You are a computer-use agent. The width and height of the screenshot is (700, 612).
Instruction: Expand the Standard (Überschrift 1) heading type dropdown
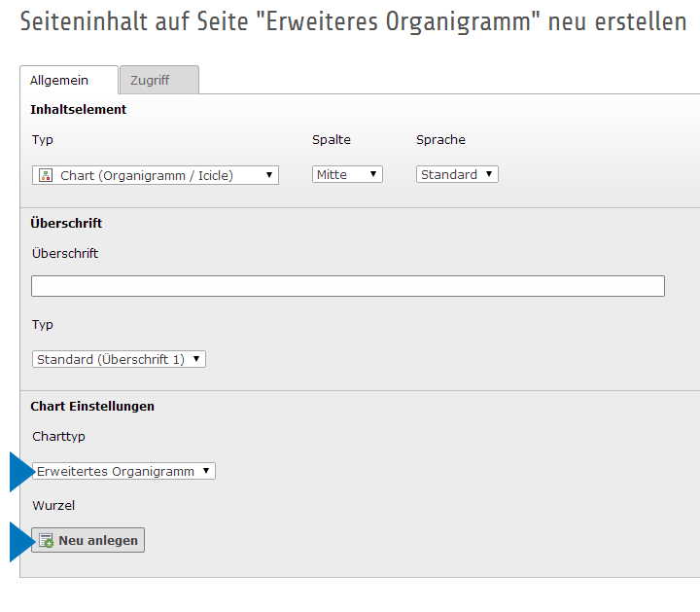(119, 360)
